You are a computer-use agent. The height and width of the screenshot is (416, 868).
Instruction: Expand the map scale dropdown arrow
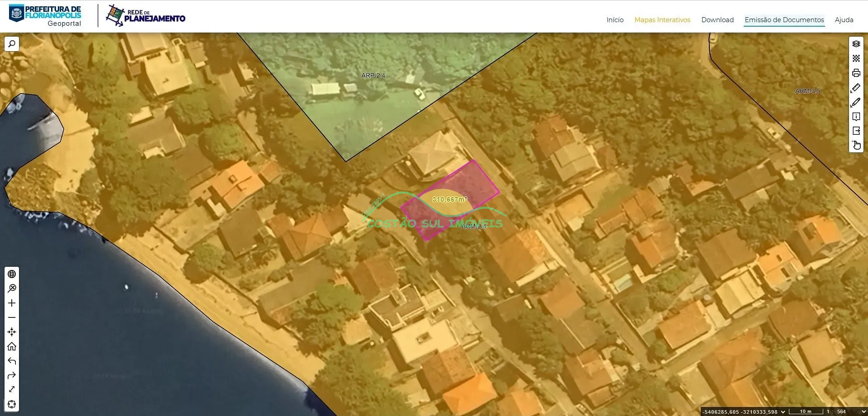(x=864, y=412)
